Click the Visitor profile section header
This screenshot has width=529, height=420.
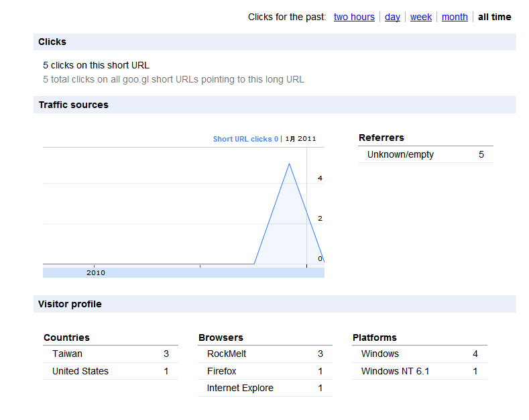pos(70,304)
